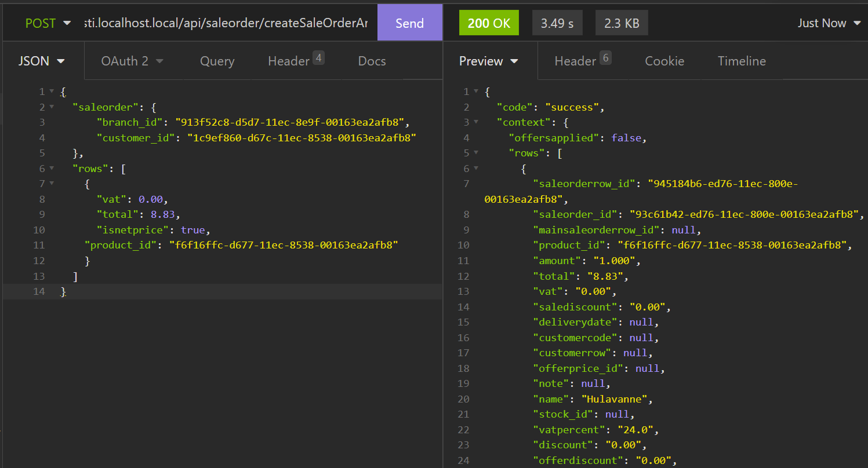Click the request URL field
Image resolution: width=868 pixels, height=468 pixels.
coord(226,23)
